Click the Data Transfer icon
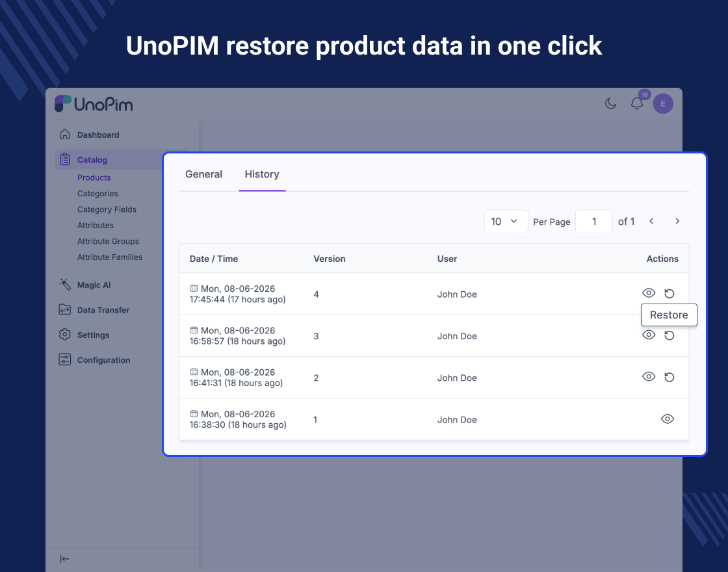This screenshot has height=572, width=728. [65, 309]
